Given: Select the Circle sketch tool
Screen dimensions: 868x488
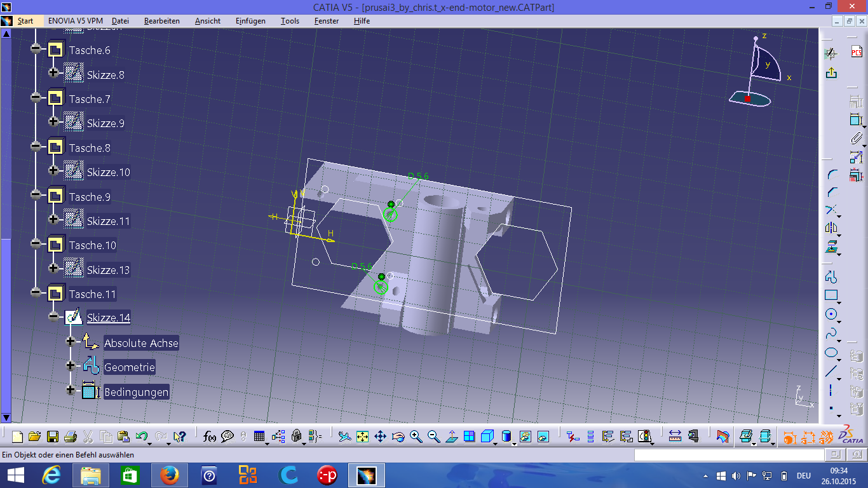Looking at the screenshot, I should [831, 314].
